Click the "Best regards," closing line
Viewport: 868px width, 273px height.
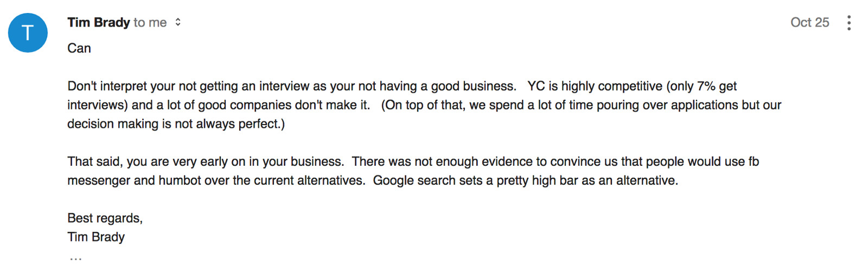click(x=105, y=218)
